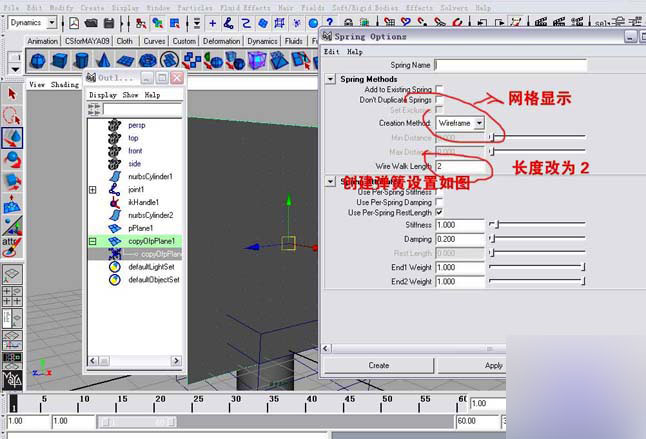This screenshot has height=439, width=646.
Task: Open the Creation Method Wireframe dropdown
Action: (460, 123)
